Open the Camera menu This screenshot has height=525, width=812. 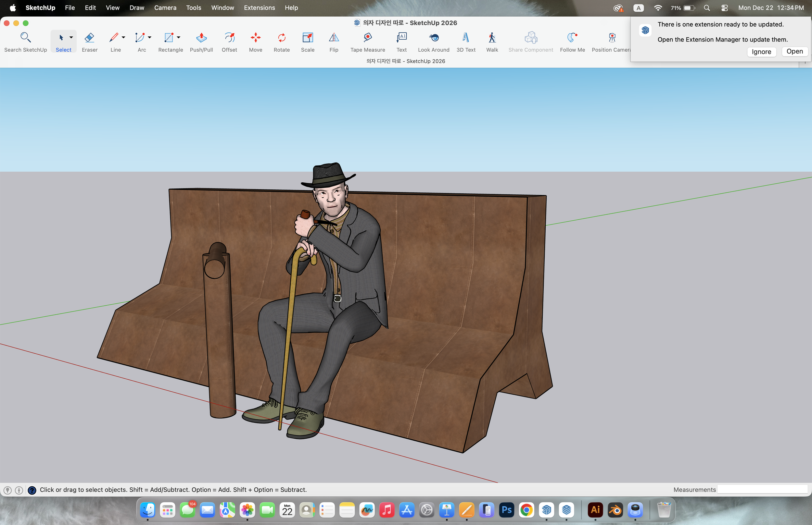tap(165, 7)
